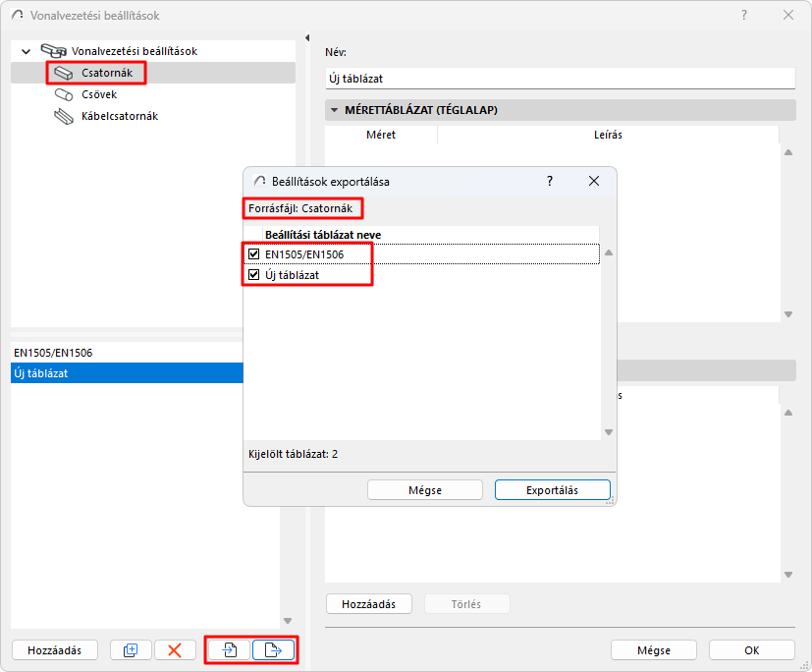The image size is (812, 672).
Task: Click export list scroll-up arrow
Action: coord(609,252)
